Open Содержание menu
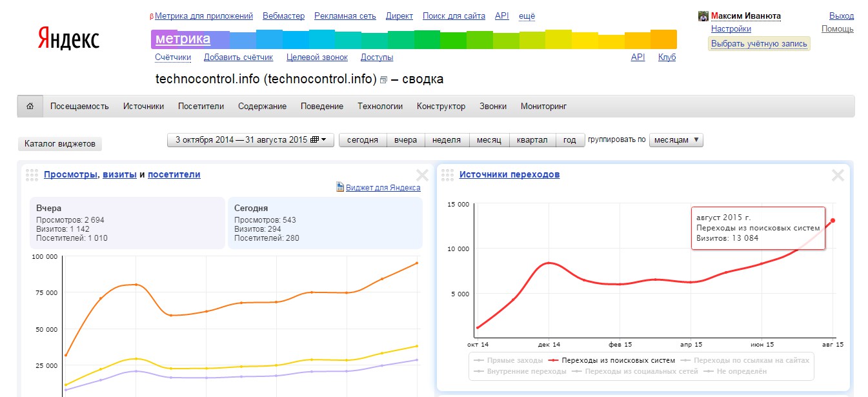The height and width of the screenshot is (397, 868). 262,107
